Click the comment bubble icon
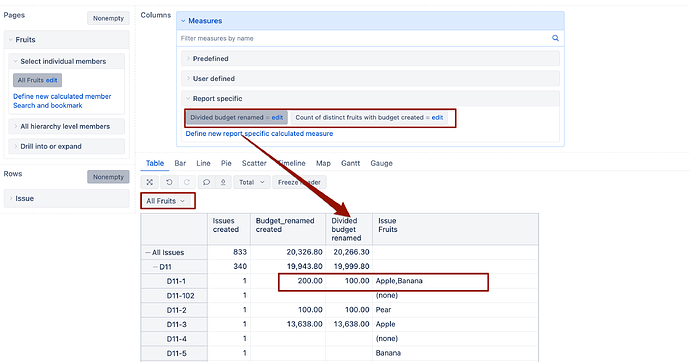This screenshot has height=362, width=690. click(x=206, y=182)
